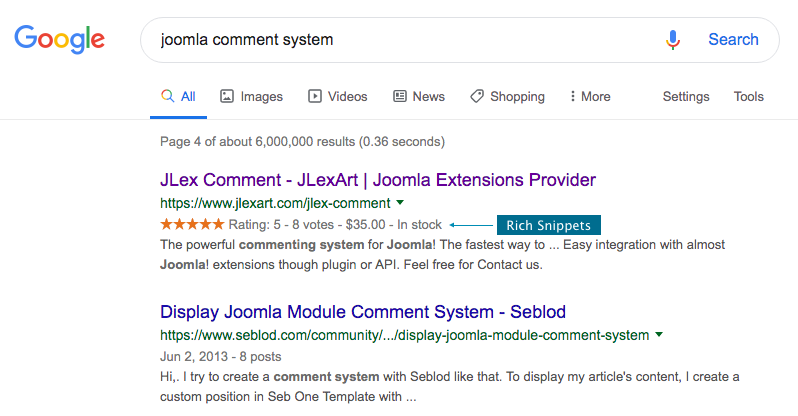The width and height of the screenshot is (798, 416).
Task: Click 'Jun 2, 2013 - 8 posts' text
Action: pos(220,356)
